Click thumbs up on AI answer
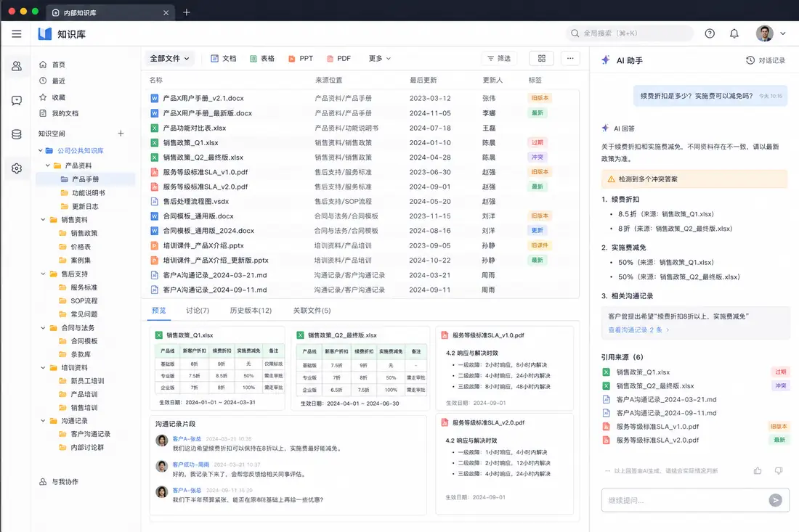 (758, 470)
